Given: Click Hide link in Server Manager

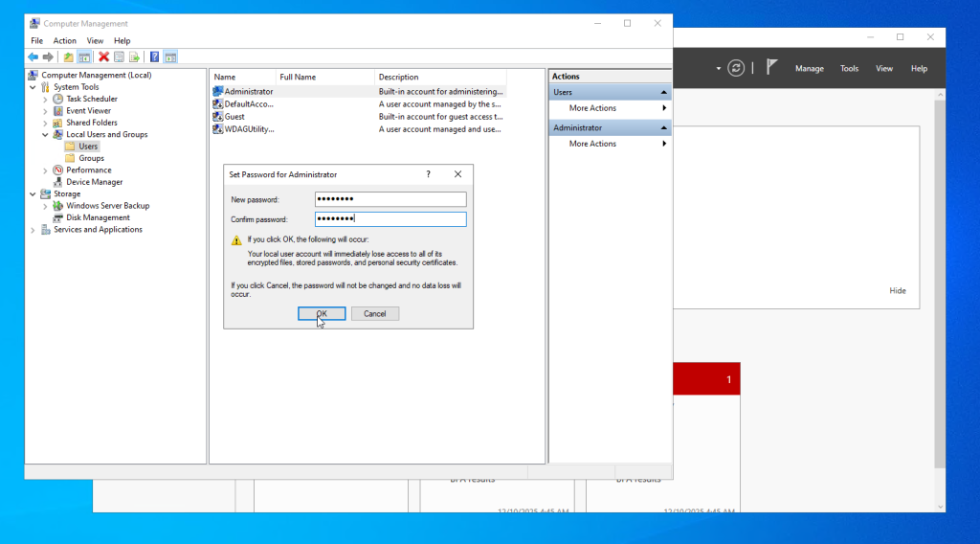Looking at the screenshot, I should point(898,291).
